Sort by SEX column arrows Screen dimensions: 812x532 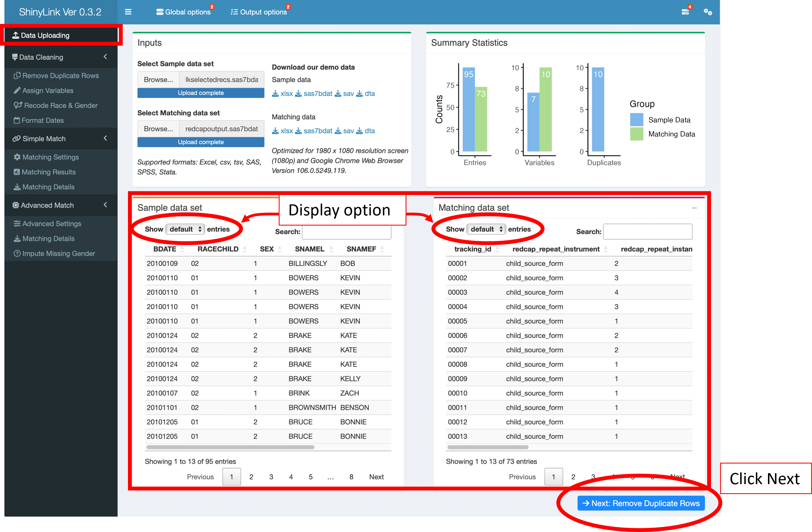pos(280,249)
